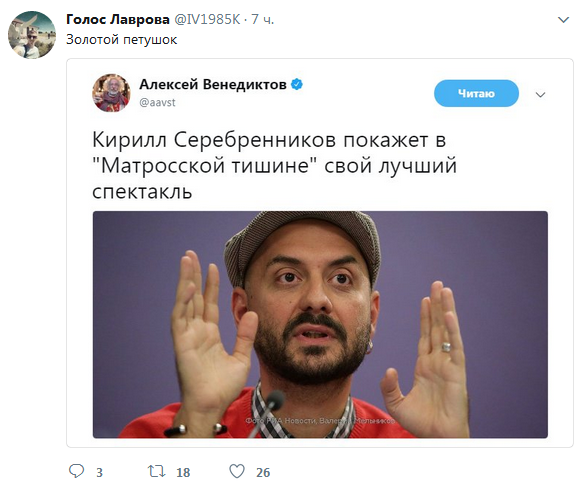Viewport: 581px width, 488px height.
Task: Click the retweet arrows icon
Action: 156,471
